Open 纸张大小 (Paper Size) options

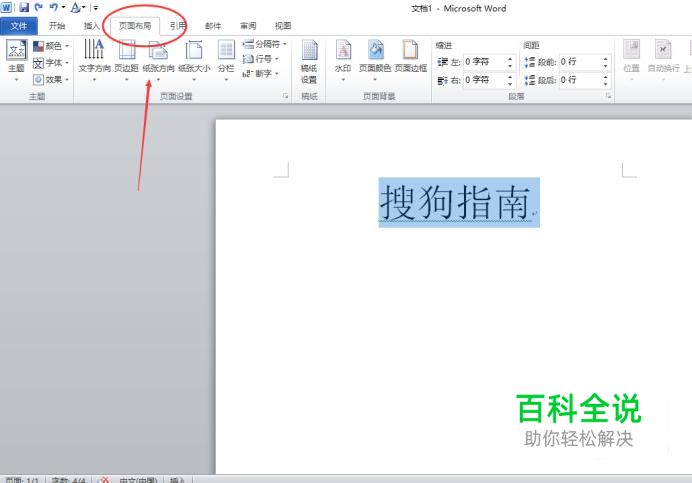[194, 60]
